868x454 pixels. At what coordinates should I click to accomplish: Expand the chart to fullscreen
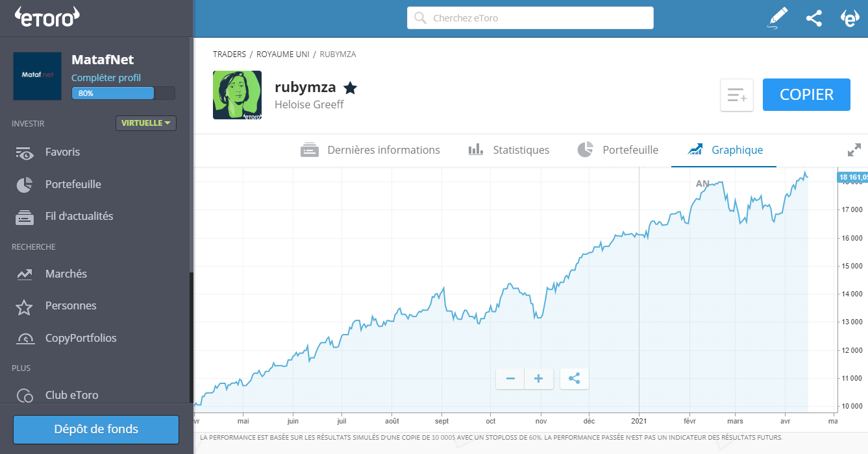854,150
